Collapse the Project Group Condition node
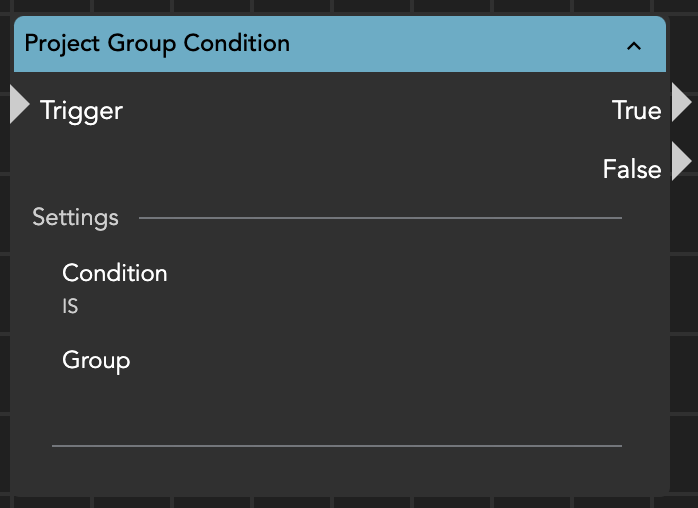The height and width of the screenshot is (508, 698). [633, 45]
